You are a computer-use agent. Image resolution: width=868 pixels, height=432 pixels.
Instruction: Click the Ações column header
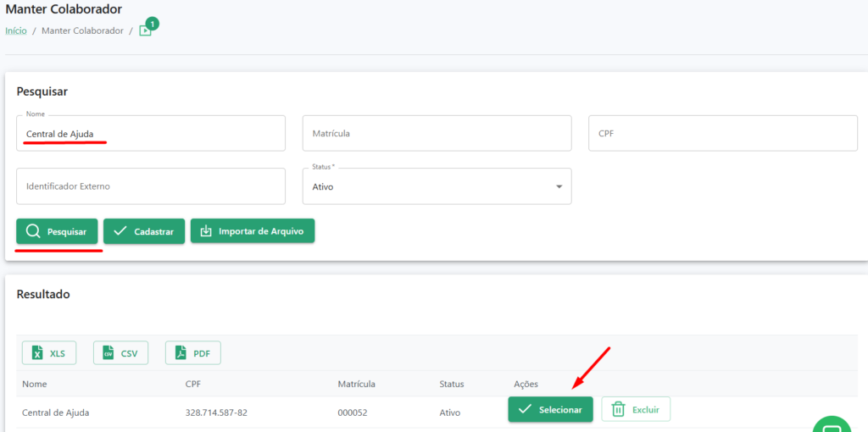point(526,384)
